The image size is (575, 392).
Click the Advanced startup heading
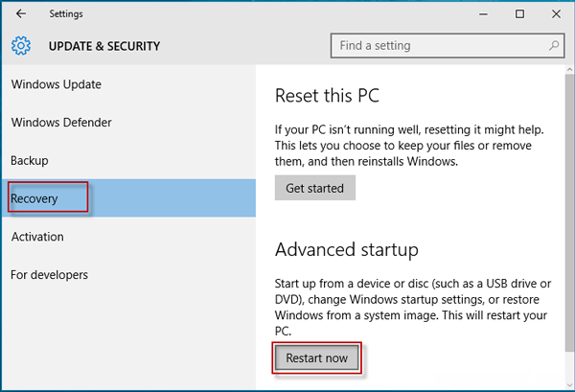tap(347, 250)
